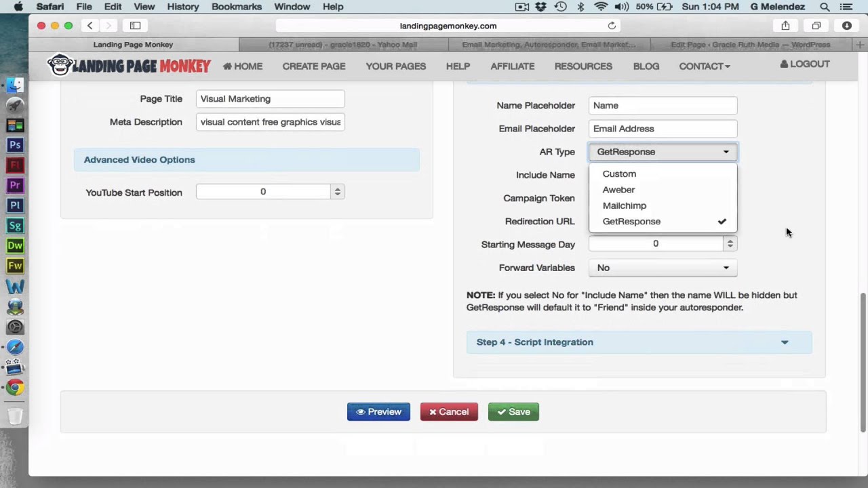
Task: Open Dropbox menu bar icon
Action: [540, 7]
